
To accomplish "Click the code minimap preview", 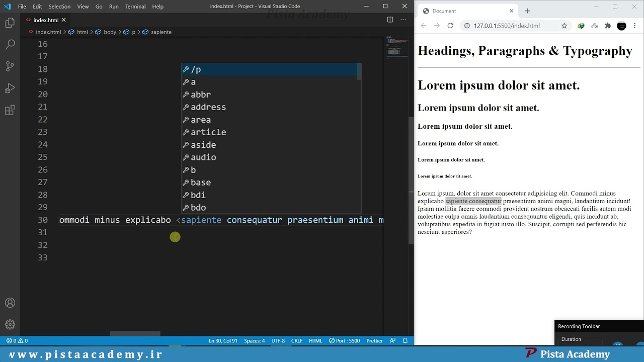I will [396, 47].
